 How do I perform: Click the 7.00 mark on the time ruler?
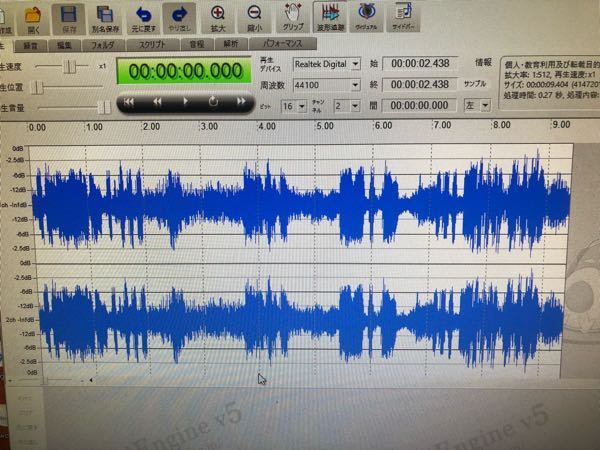tap(442, 125)
